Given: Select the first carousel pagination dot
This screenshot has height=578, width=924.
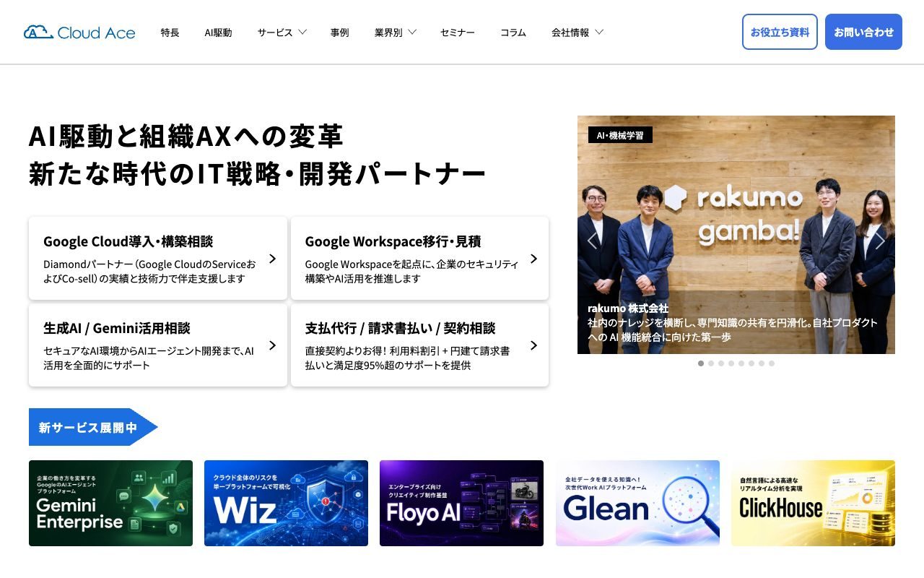Looking at the screenshot, I should pyautogui.click(x=701, y=363).
